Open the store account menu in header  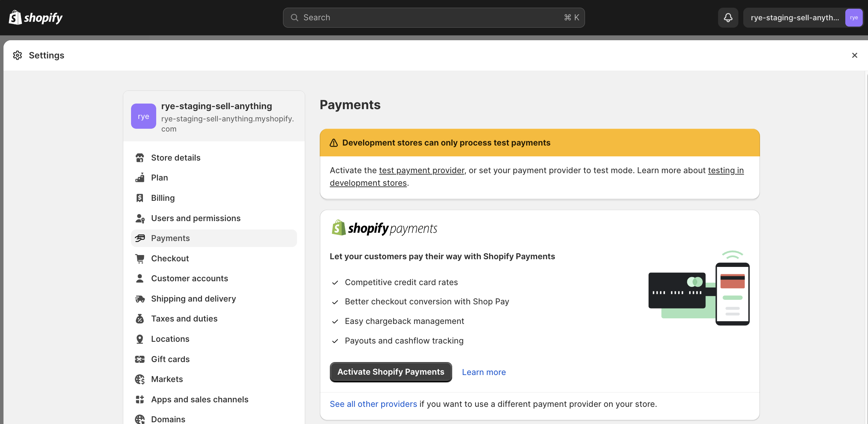802,17
